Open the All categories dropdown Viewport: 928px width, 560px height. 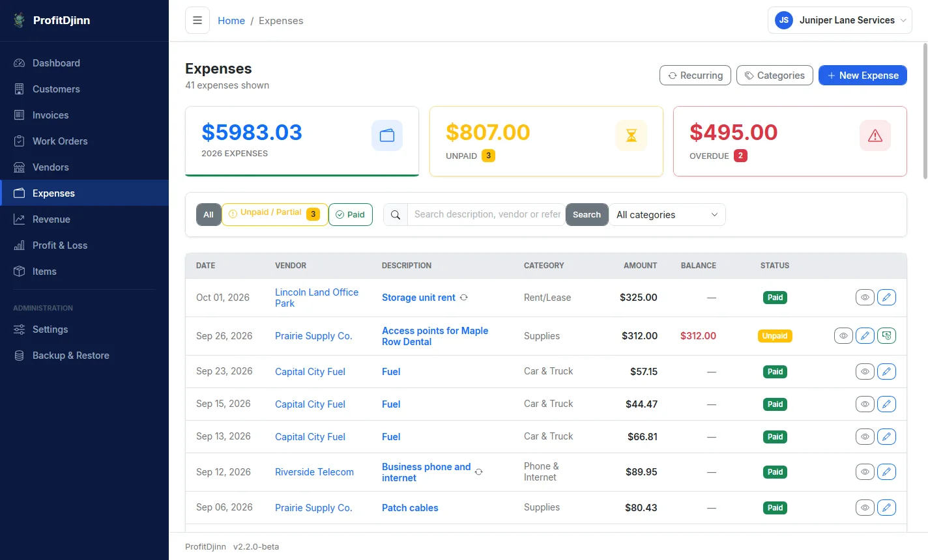[667, 215]
